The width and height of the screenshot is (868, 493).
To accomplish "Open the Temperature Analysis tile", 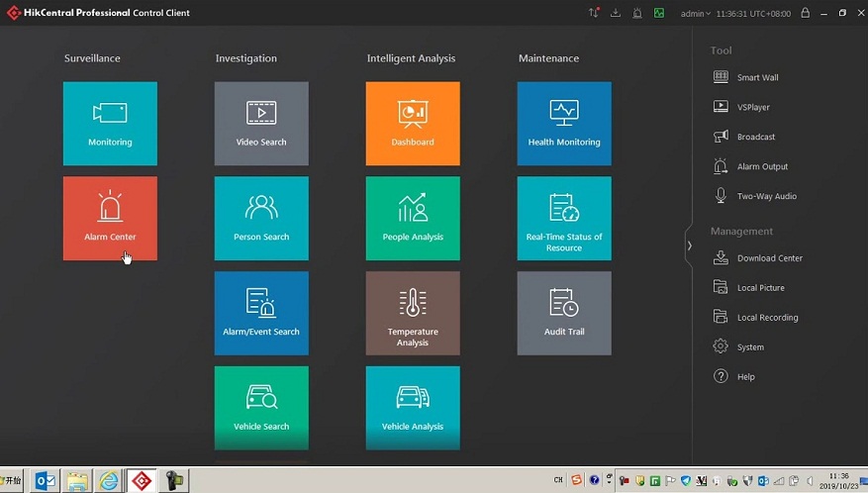I will point(413,313).
